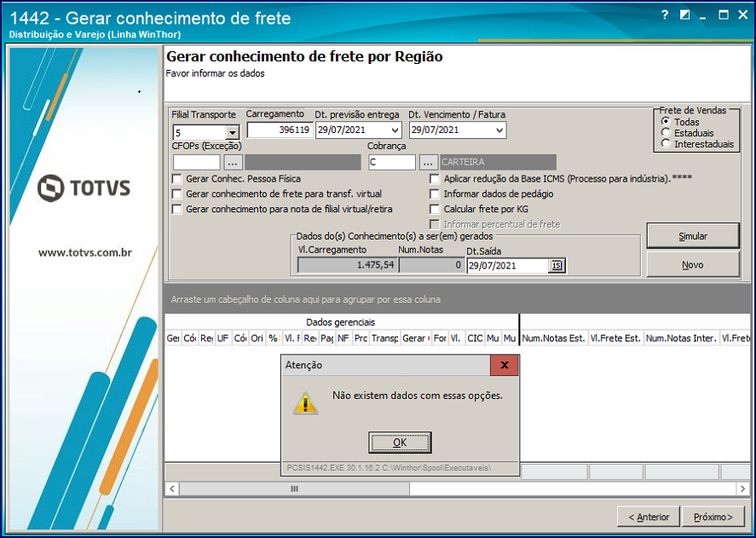Image resolution: width=756 pixels, height=538 pixels.
Task: Tick Gerar conhecimento de frete para transf. virtual
Action: tap(177, 194)
